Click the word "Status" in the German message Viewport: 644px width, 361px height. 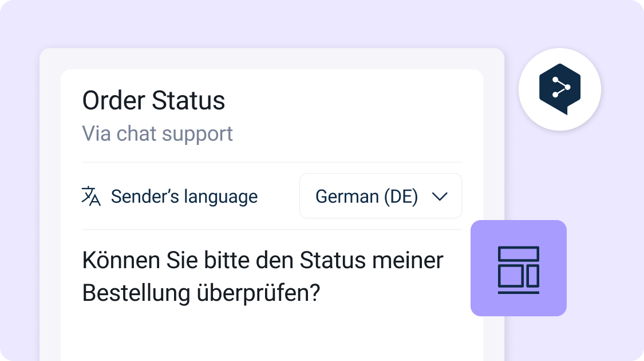332,261
